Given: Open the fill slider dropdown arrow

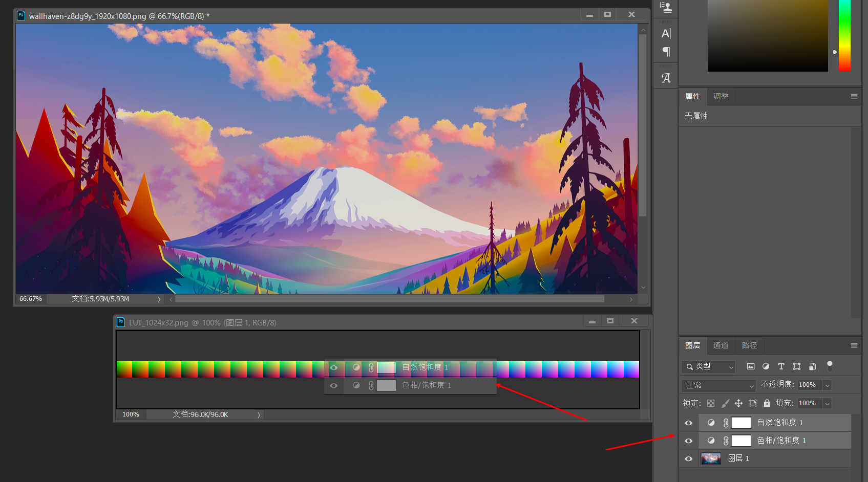Looking at the screenshot, I should pos(827,404).
